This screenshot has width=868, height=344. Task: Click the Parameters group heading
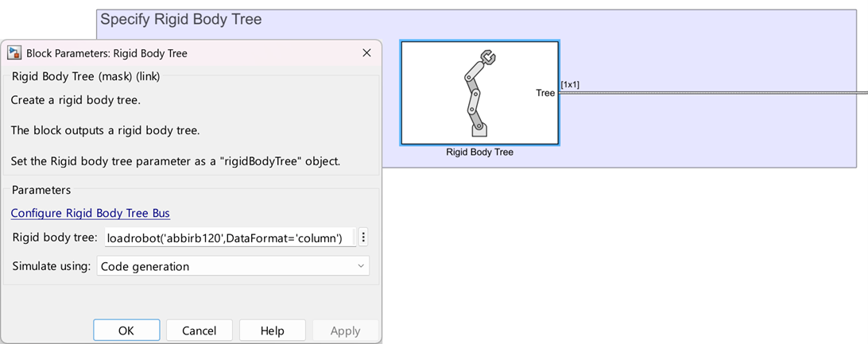[41, 190]
